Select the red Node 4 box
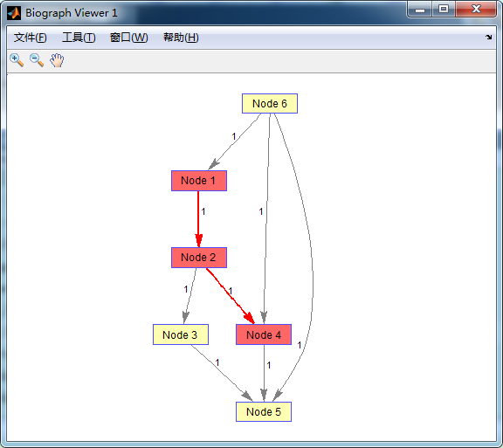Image resolution: width=503 pixels, height=448 pixels. click(x=264, y=334)
